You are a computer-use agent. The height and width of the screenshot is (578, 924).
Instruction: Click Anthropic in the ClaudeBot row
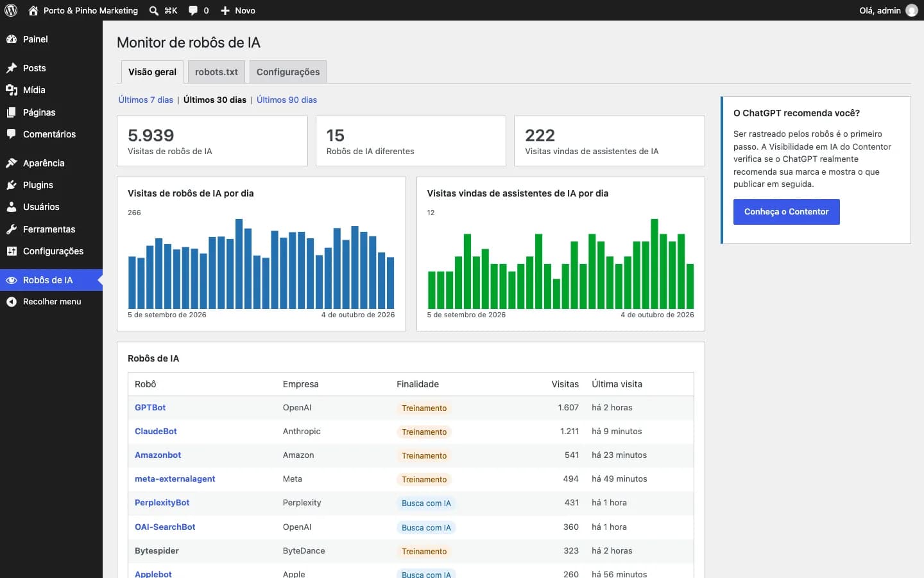click(302, 432)
